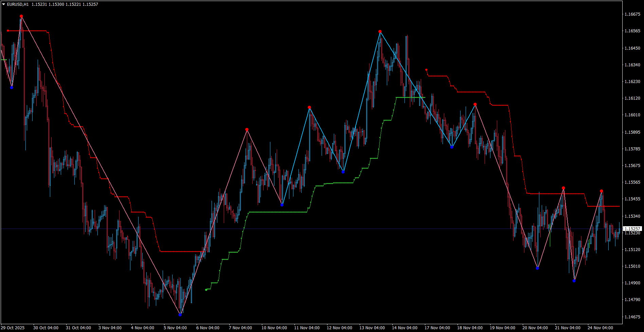This screenshot has height=332, width=644.
Task: Click the blue dot at the 12 Nov low
Action: tap(343, 172)
